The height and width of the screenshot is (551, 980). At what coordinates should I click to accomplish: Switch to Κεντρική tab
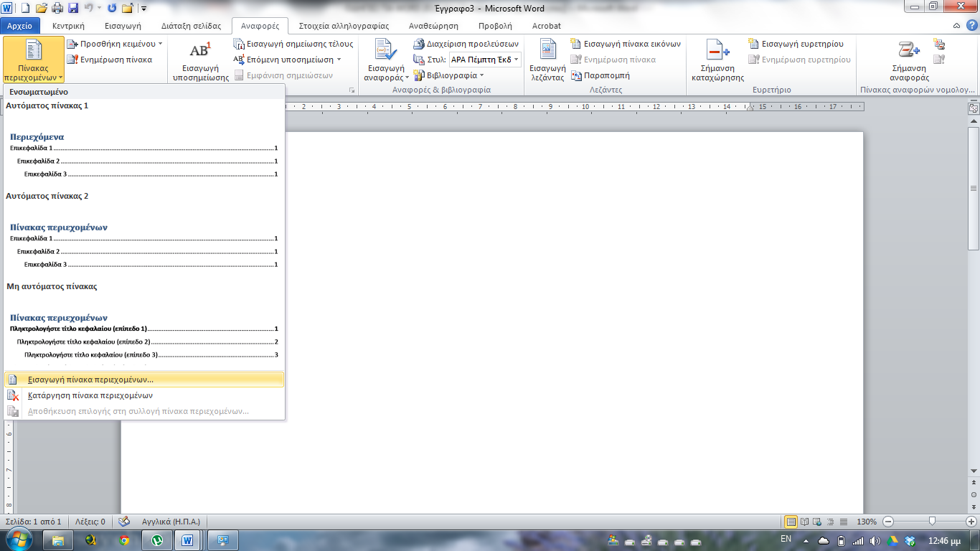click(x=69, y=26)
